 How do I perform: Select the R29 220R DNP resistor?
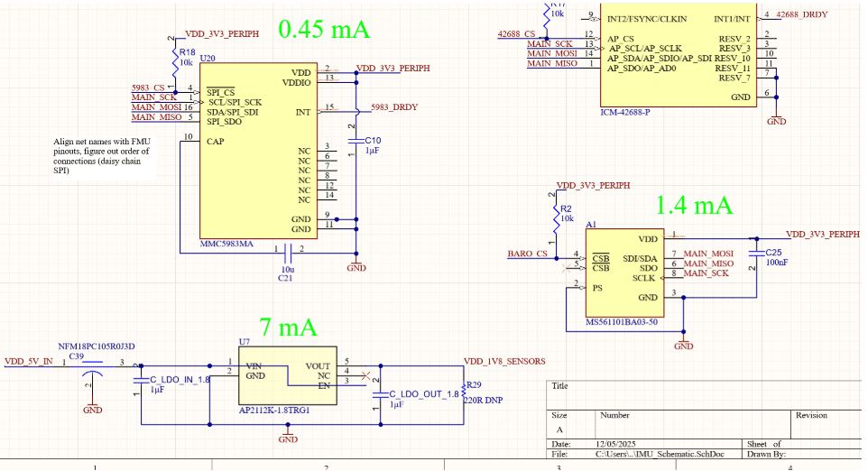pyautogui.click(x=464, y=392)
